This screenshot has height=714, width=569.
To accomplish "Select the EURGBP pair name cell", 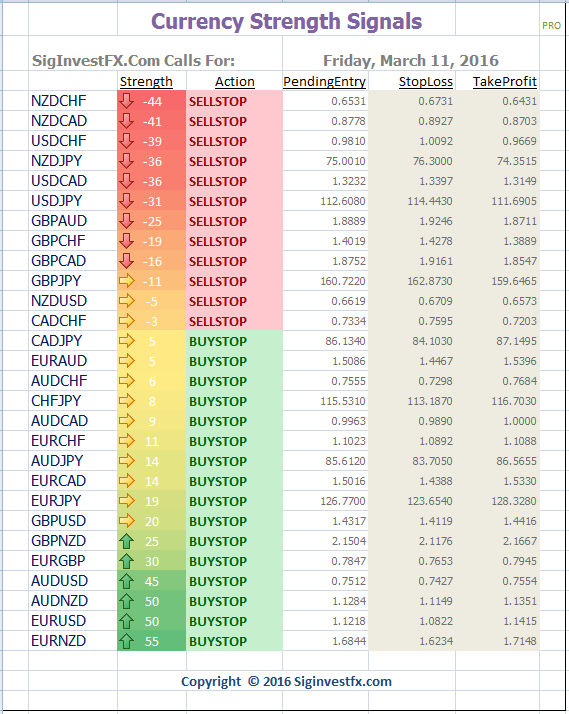I will pos(72,561).
